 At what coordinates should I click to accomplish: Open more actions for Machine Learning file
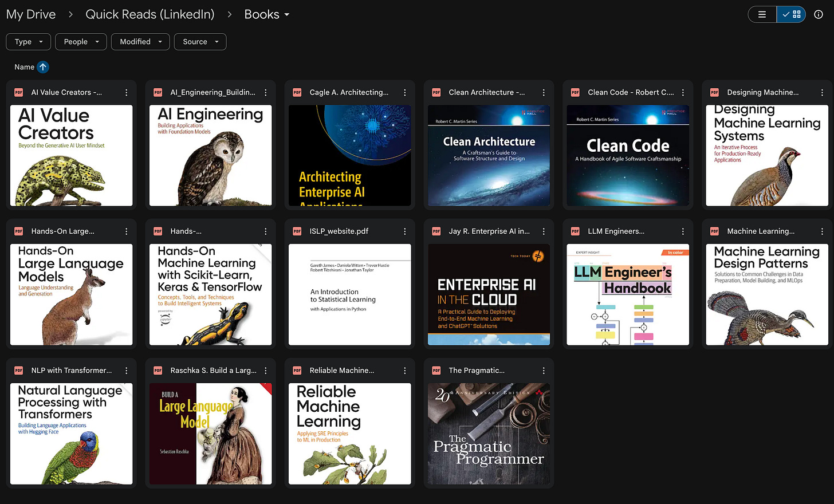pyautogui.click(x=823, y=231)
